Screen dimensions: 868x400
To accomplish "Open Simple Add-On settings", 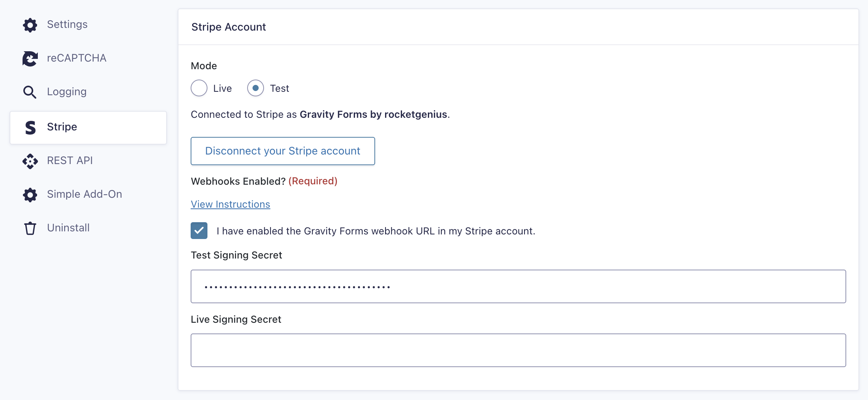I will pyautogui.click(x=84, y=194).
